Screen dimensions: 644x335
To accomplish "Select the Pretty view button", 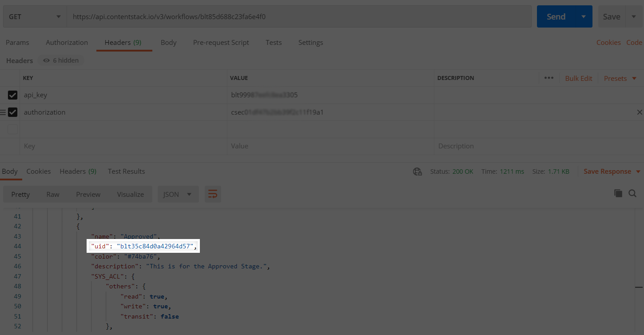I will [x=20, y=194].
